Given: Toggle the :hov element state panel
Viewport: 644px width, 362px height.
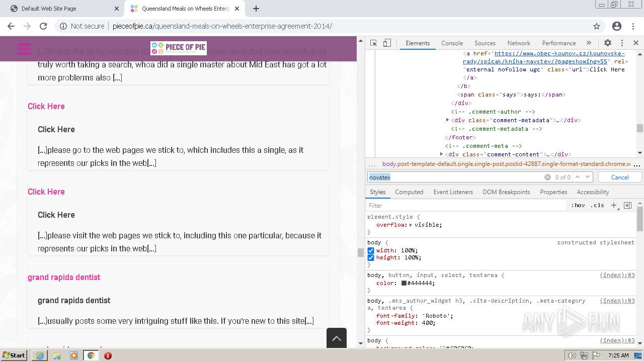Looking at the screenshot, I should tap(578, 205).
